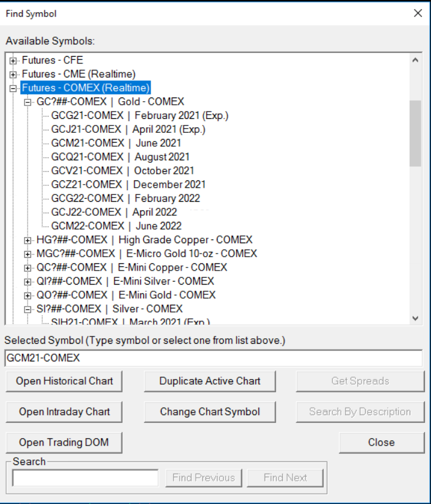
Task: Click the Open Intraday Chart button
Action: (x=64, y=412)
